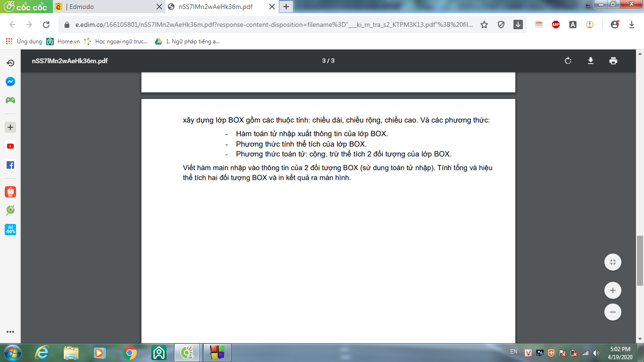Zoom out of the PDF
This screenshot has height=362, width=644.
point(612,312)
